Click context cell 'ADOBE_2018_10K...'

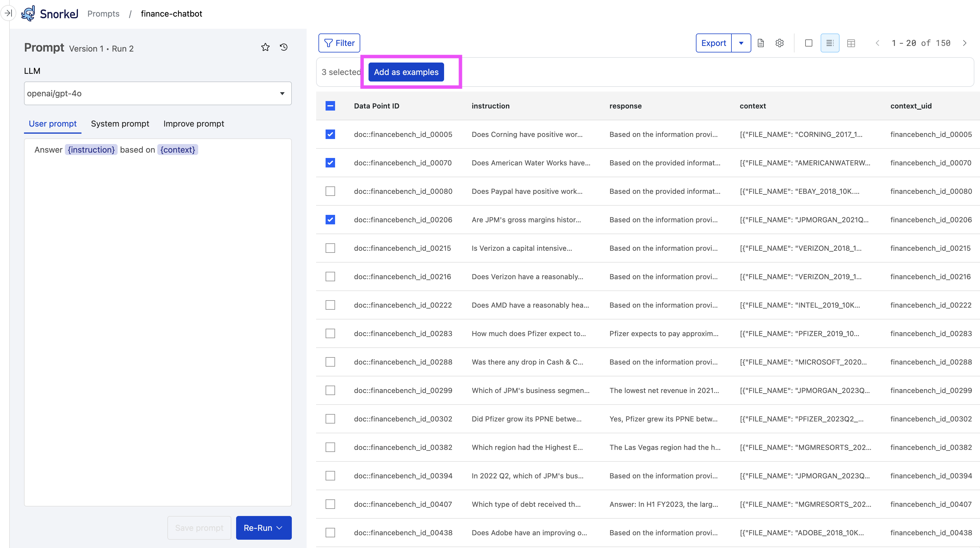(802, 533)
